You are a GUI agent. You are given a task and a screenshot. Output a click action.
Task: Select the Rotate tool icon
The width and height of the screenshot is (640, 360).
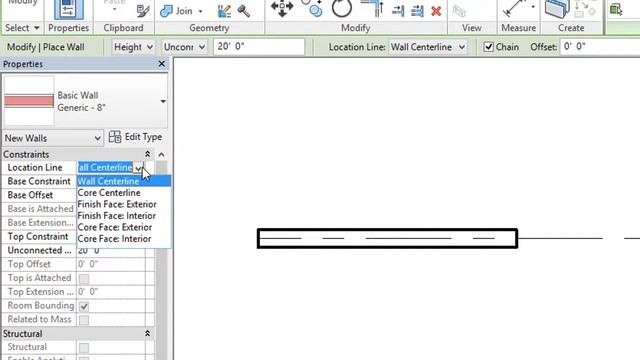(x=342, y=8)
